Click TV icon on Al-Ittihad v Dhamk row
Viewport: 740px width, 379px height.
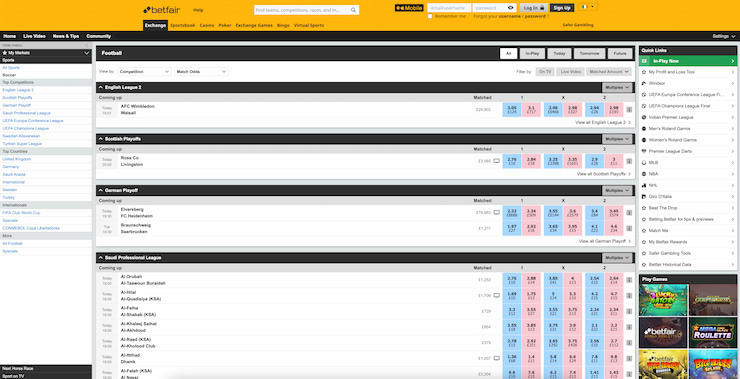(x=496, y=358)
